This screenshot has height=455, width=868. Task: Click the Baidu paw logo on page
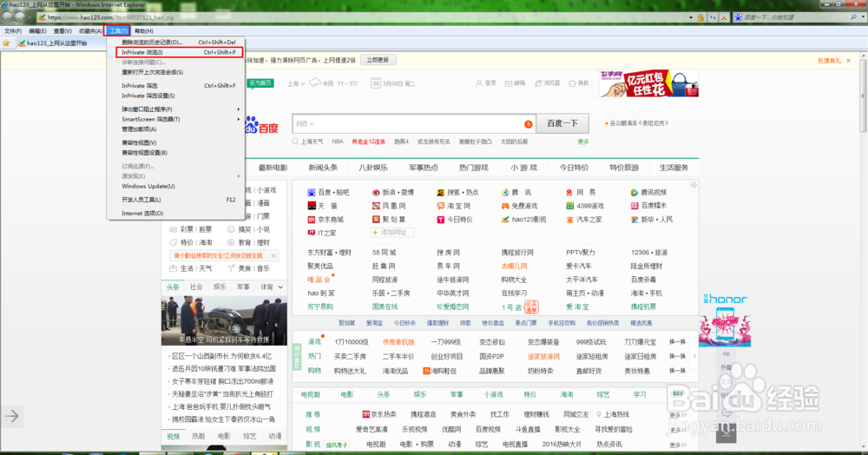(x=261, y=124)
